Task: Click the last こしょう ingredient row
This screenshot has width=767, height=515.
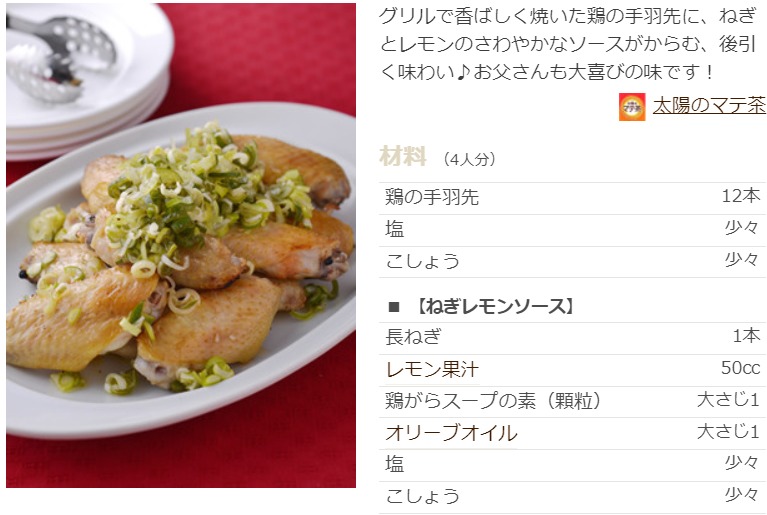Action: pyautogui.click(x=572, y=497)
